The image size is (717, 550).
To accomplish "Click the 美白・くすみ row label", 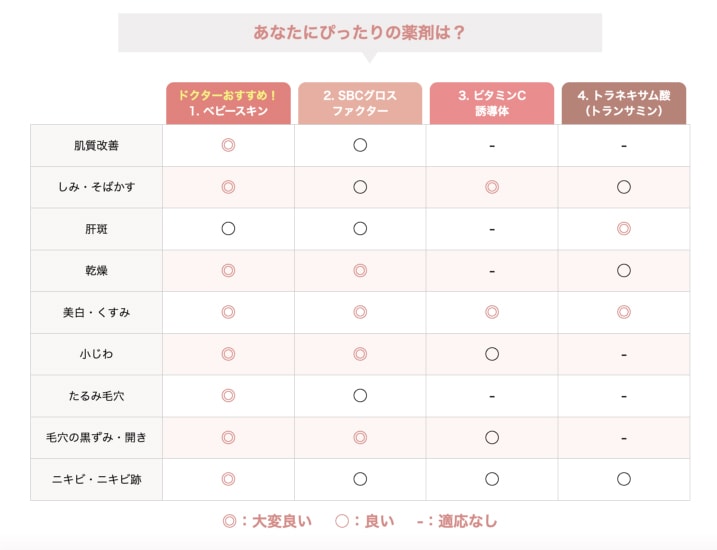I will 96,312.
